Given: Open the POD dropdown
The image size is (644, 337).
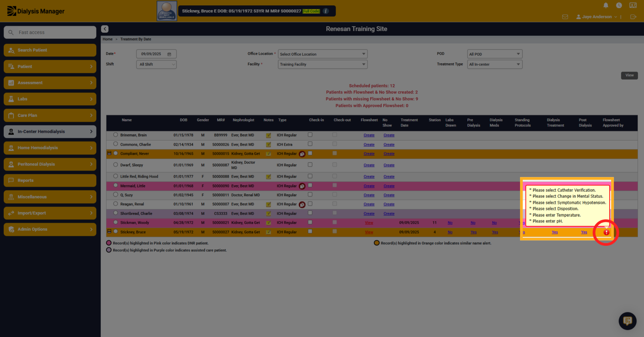Looking at the screenshot, I should pos(495,54).
